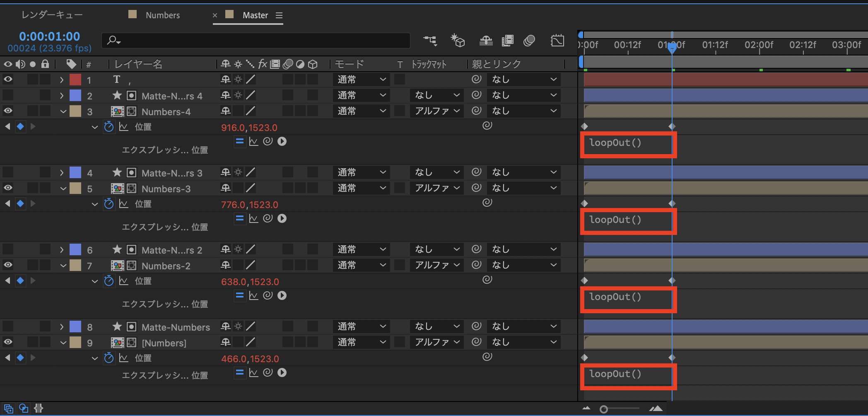Click the position stopwatch for [Numbers] layer

(109, 358)
